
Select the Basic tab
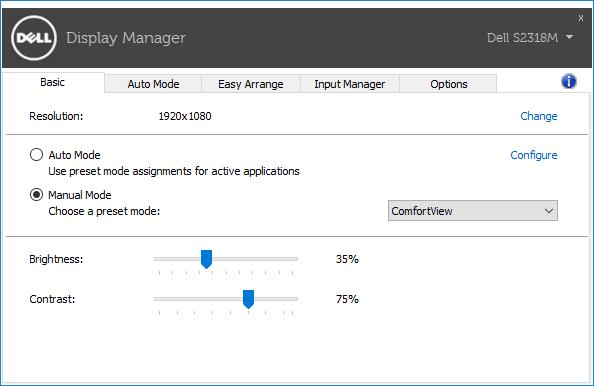coord(53,82)
